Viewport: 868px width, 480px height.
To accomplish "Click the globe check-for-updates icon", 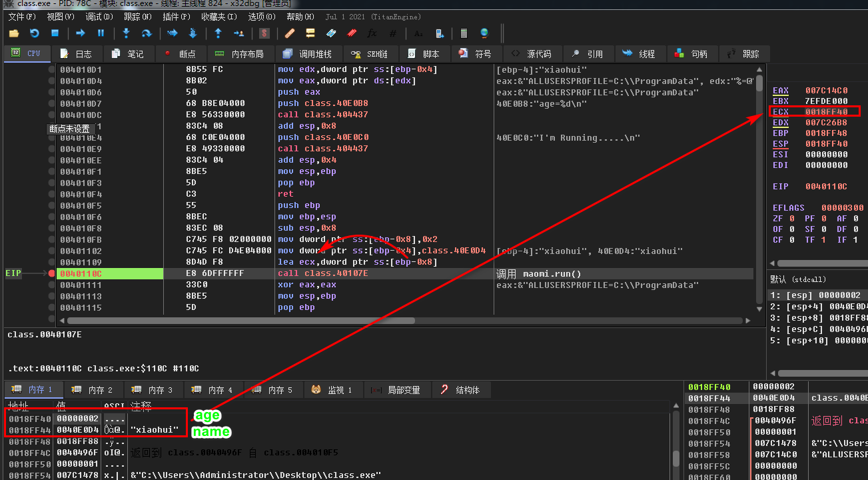I will pyautogui.click(x=484, y=33).
